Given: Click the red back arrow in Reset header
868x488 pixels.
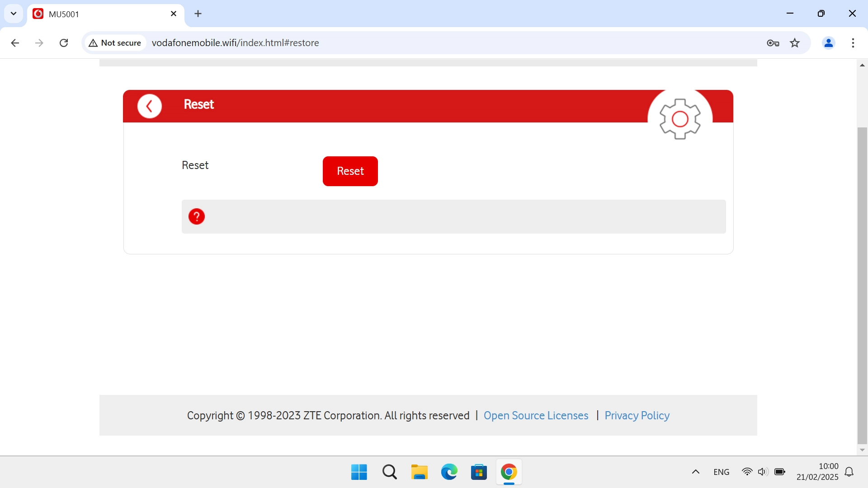Looking at the screenshot, I should pos(150,106).
